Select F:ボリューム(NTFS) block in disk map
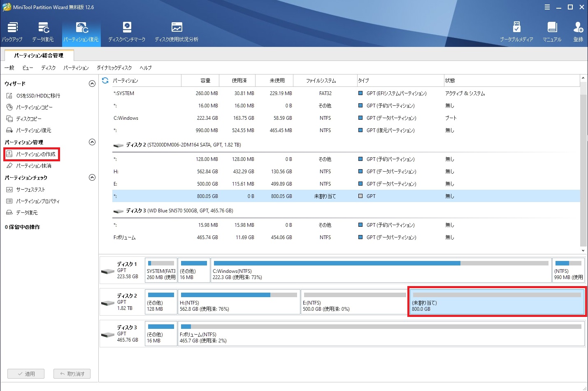This screenshot has height=391, width=588. point(381,333)
